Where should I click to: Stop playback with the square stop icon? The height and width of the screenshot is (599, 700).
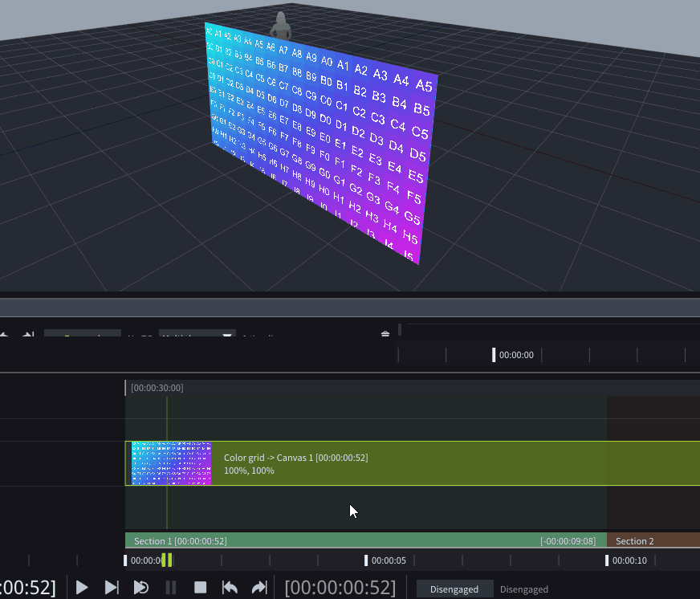tap(201, 588)
